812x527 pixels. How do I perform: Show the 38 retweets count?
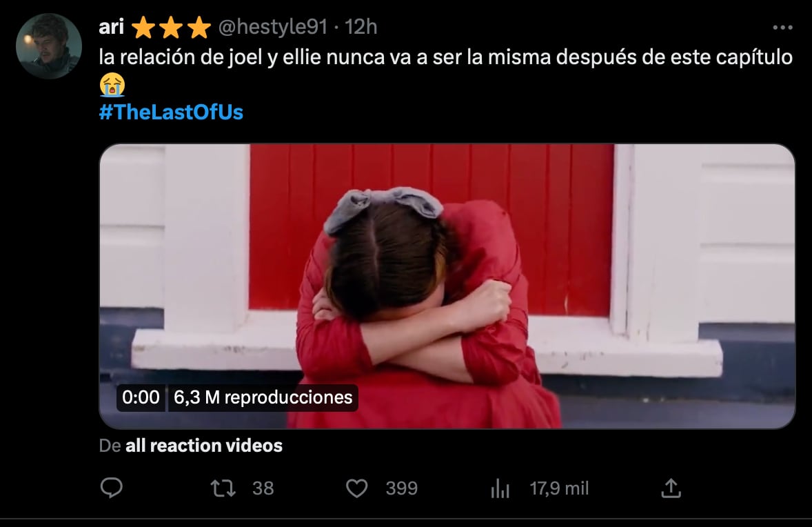(263, 488)
